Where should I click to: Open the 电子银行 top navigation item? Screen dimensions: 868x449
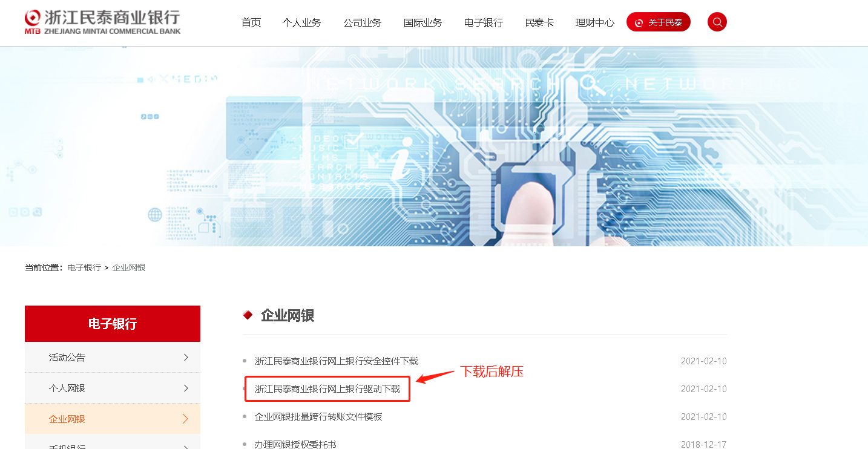tap(484, 22)
